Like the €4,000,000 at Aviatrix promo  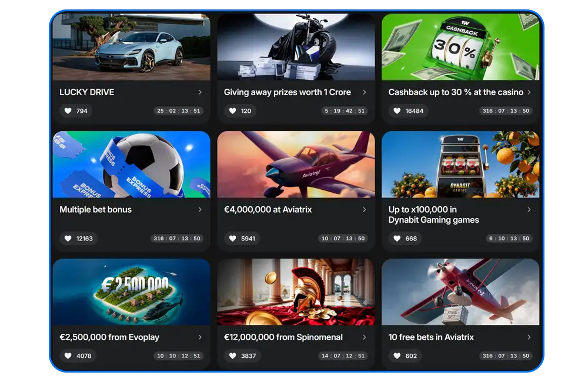(x=232, y=239)
